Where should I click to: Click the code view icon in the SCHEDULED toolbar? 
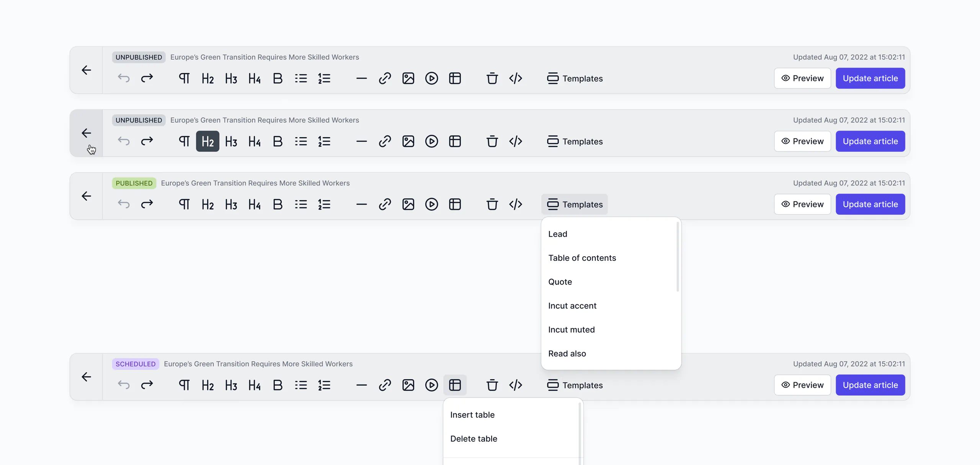click(515, 385)
